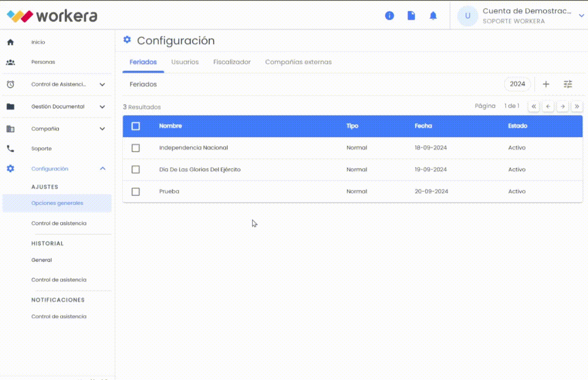
Task: Go to previous page of results
Action: (548, 106)
